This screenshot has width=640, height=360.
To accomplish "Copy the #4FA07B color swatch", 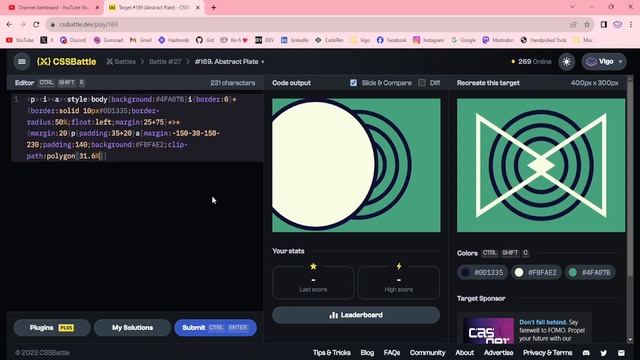I will 590,272.
